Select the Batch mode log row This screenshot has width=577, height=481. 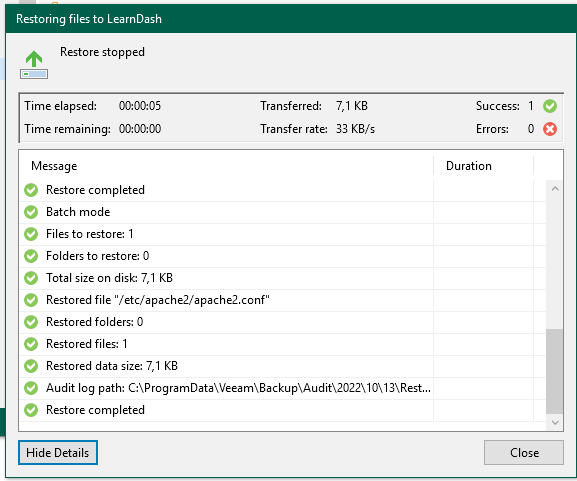click(x=283, y=212)
